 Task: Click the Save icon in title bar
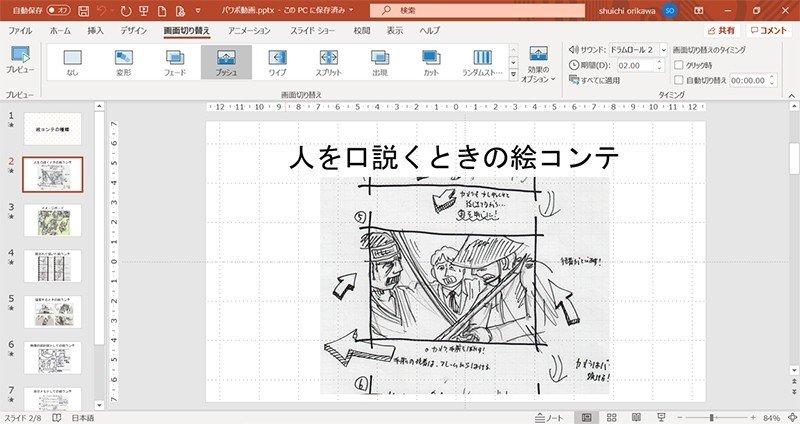tap(84, 10)
